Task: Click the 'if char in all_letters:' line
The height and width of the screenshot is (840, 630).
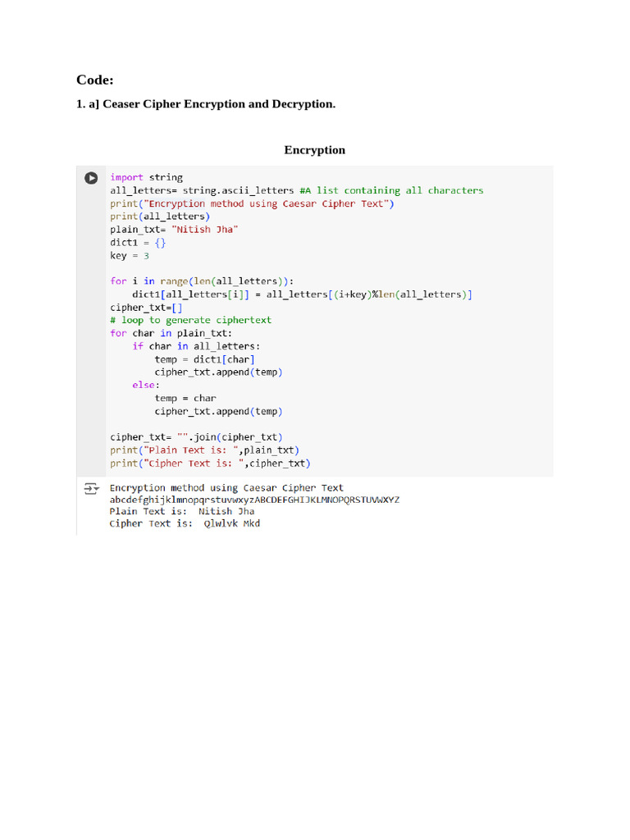Action: [196, 346]
